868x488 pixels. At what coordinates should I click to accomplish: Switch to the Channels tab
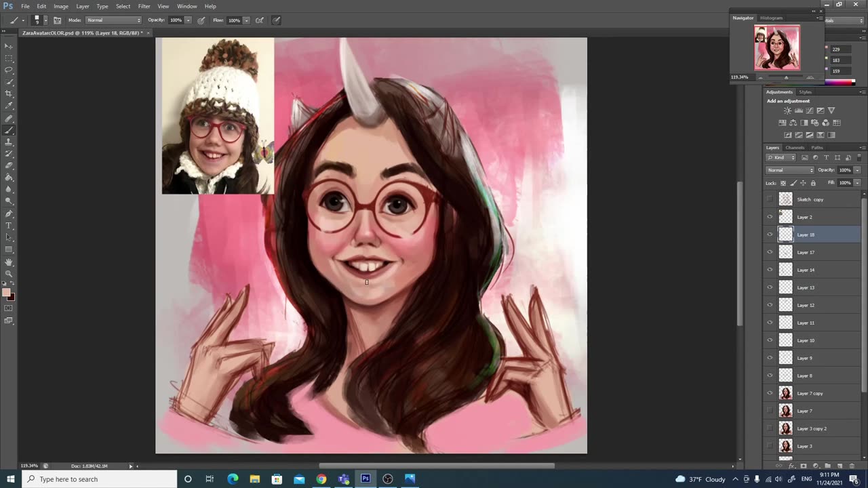point(795,148)
